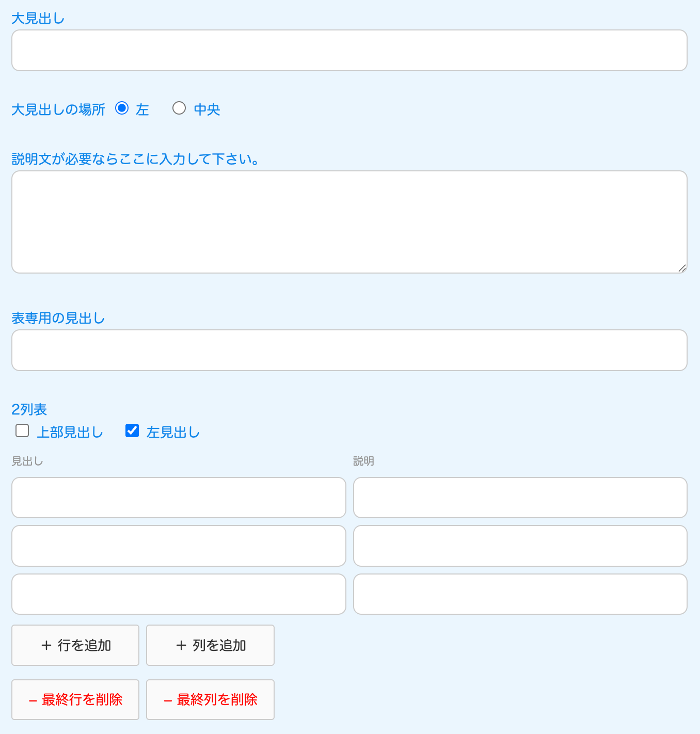Click third row cell under 説明 column
The width and height of the screenshot is (700, 734).
point(520,594)
